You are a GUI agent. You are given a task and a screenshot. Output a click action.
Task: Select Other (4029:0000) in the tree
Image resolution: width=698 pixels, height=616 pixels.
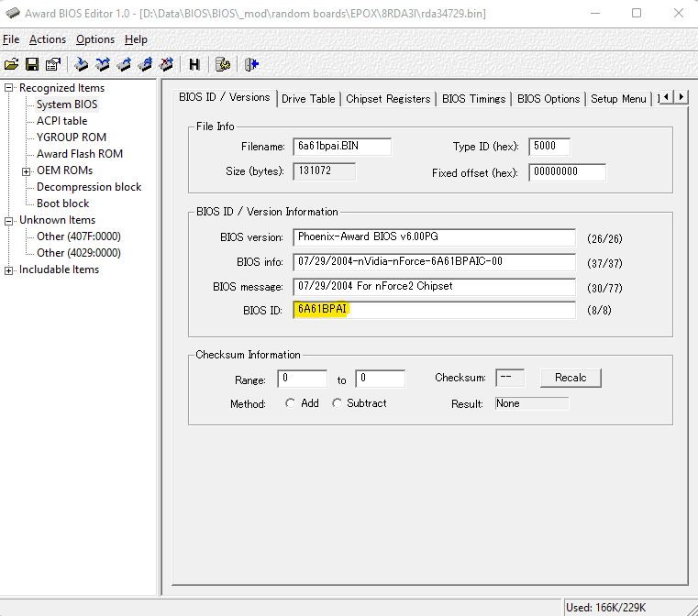[x=79, y=253]
